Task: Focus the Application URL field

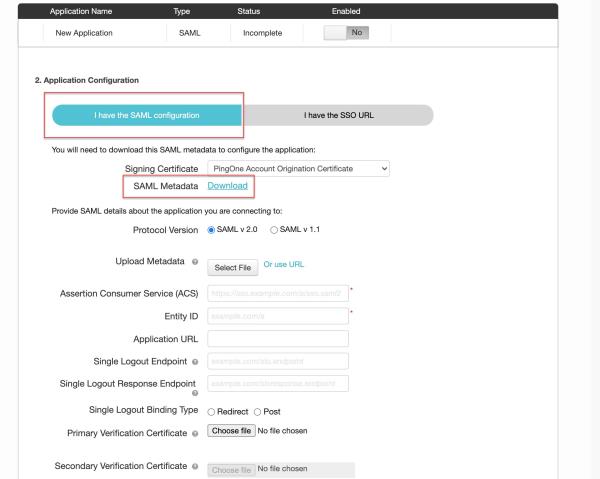Action: [278, 339]
